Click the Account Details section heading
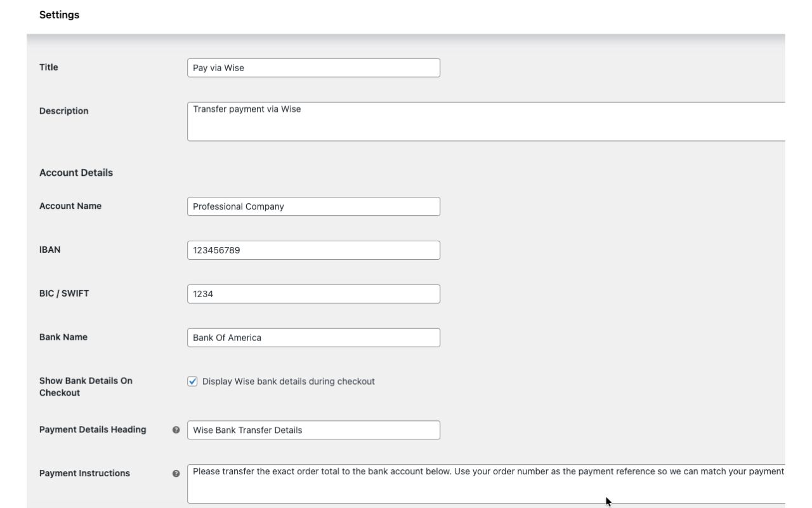Viewport: 812px width, 508px height. coord(76,173)
